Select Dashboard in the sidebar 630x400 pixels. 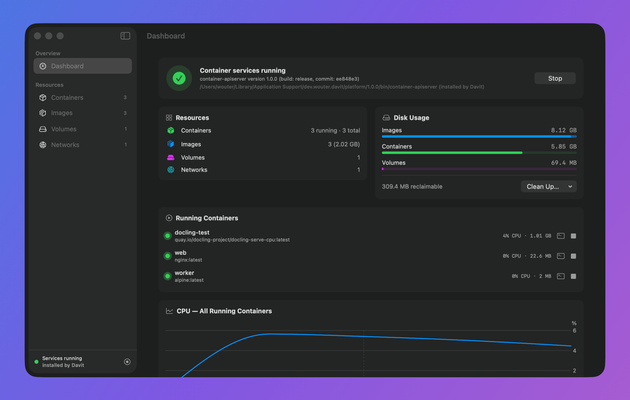click(82, 66)
